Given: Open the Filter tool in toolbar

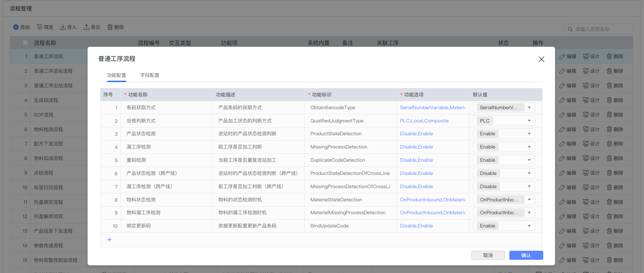Looking at the screenshot, I should click(x=40, y=27).
